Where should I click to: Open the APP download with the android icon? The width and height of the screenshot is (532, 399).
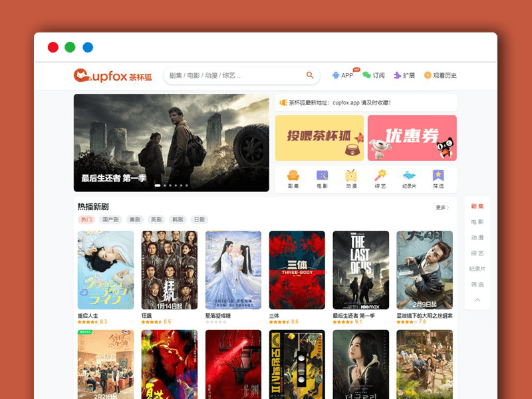coord(334,75)
